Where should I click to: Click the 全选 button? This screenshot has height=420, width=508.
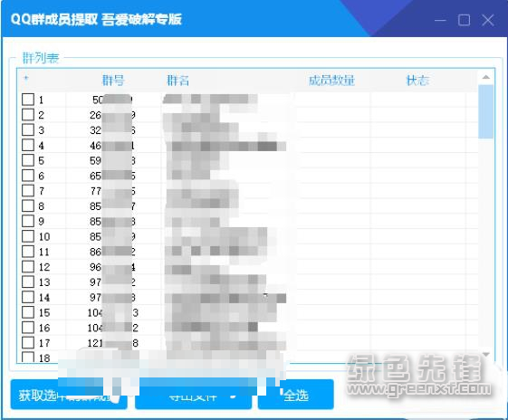pos(296,395)
